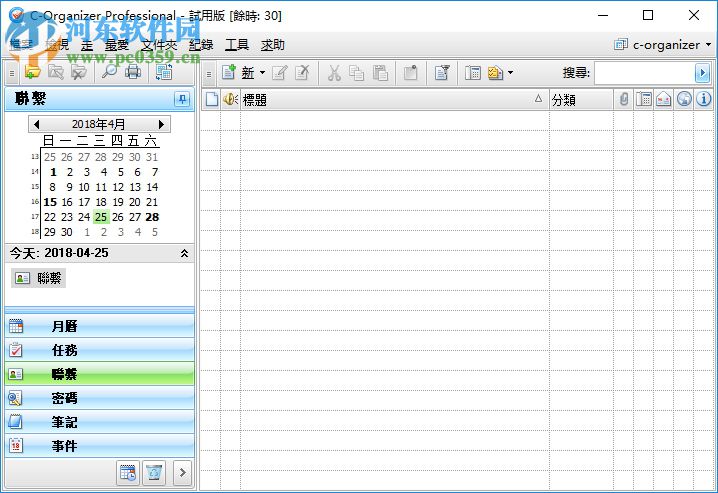
Task: Click the calendar clock icon at bottom
Action: [x=128, y=473]
